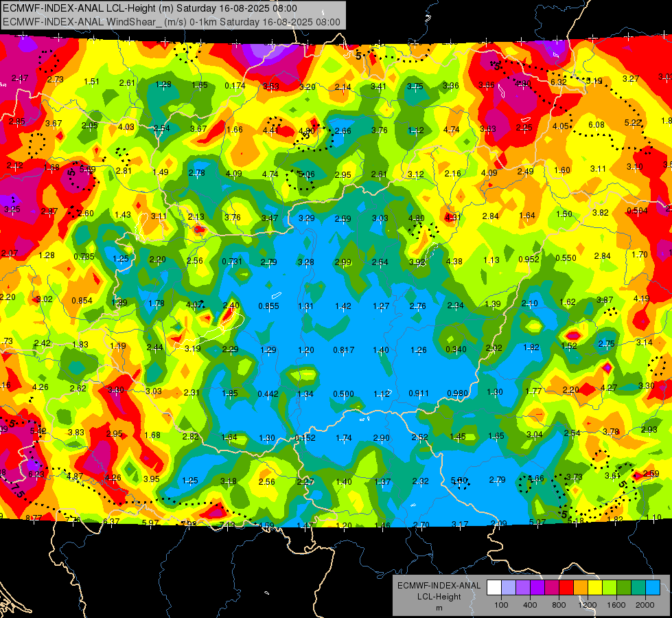The width and height of the screenshot is (672, 618).
Task: Click the 7.5 contour line label
Action: click(18, 490)
